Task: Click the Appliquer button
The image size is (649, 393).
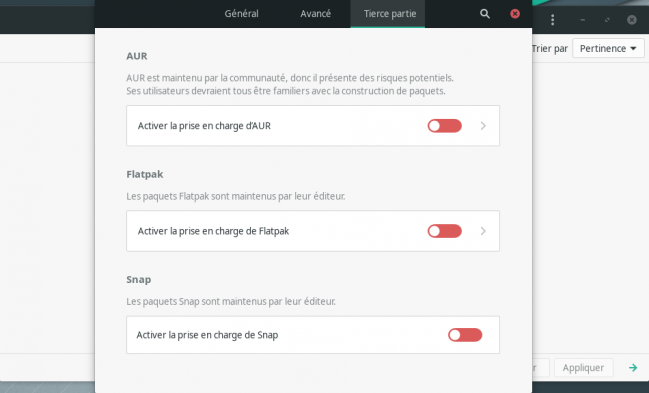Action: 583,367
